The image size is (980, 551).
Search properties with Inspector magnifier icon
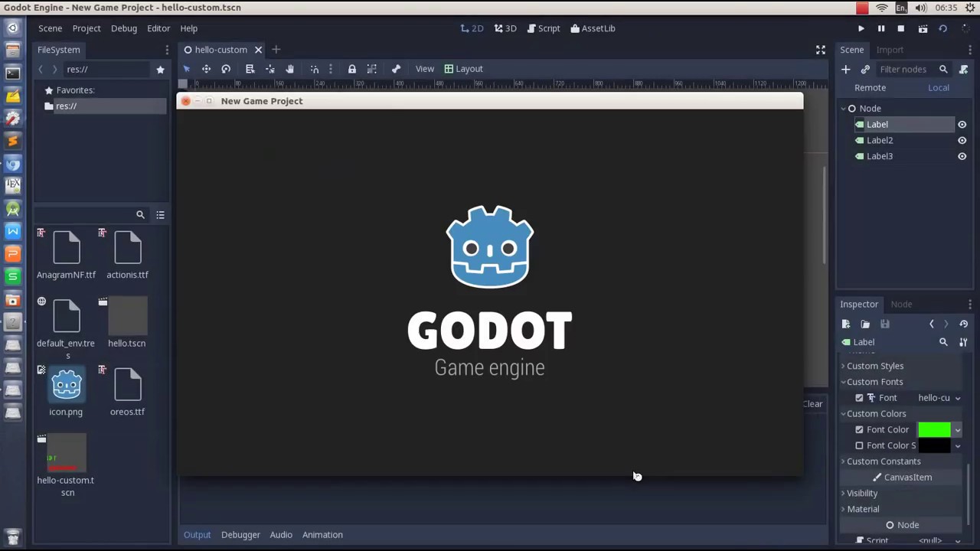943,342
